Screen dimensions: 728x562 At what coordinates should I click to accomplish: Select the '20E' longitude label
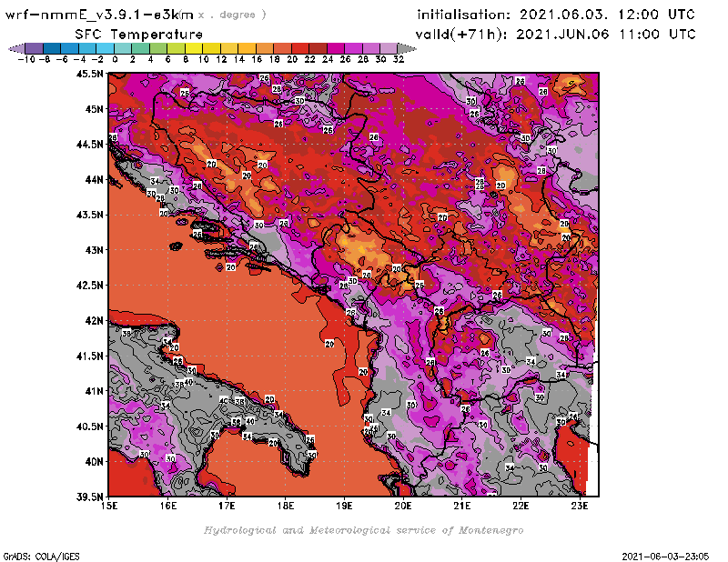click(403, 506)
